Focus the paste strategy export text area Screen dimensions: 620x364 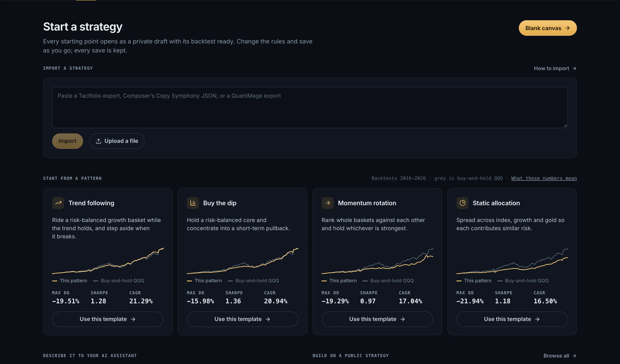click(310, 108)
